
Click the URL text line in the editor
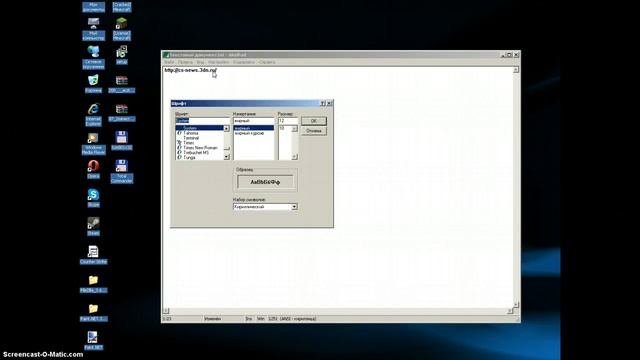pyautogui.click(x=190, y=70)
